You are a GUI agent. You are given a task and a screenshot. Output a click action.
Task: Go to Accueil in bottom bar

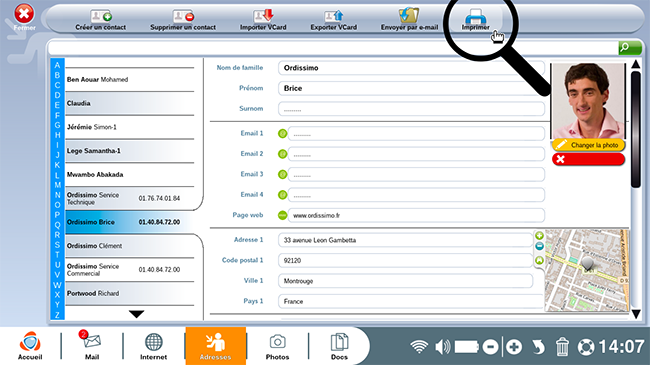tap(30, 346)
